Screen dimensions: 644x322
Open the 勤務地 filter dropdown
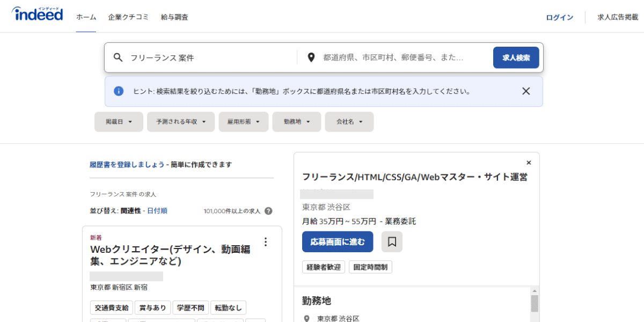coord(297,122)
